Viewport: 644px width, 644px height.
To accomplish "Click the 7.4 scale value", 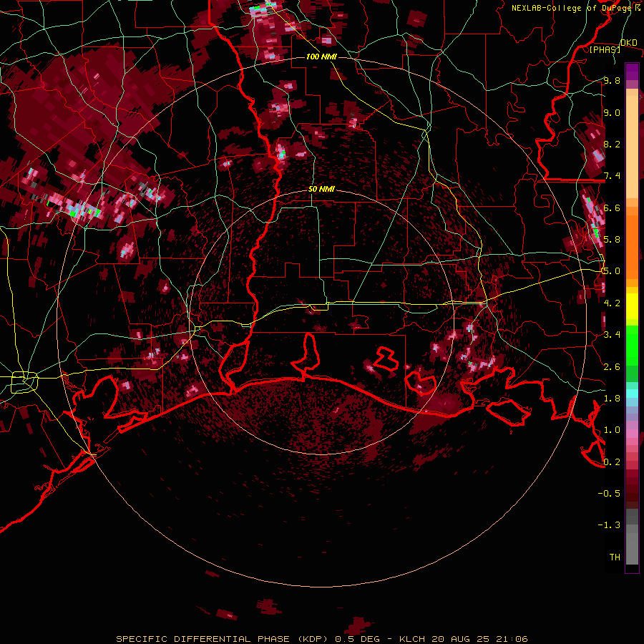I will point(612,176).
